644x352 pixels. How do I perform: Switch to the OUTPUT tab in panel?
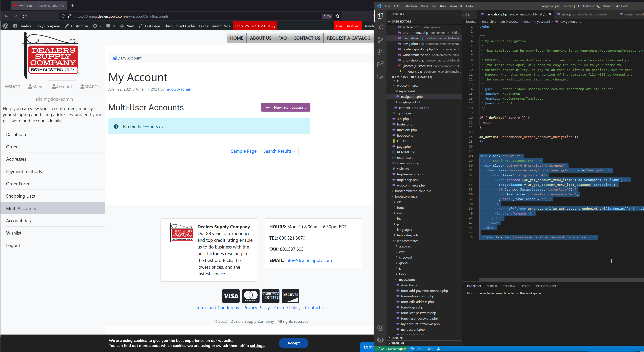pos(492,286)
